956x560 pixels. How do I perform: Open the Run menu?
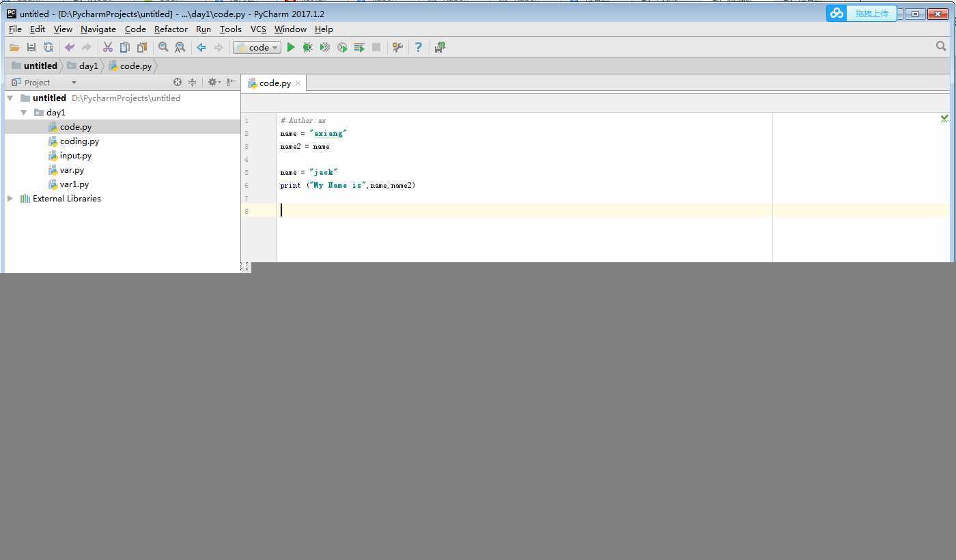pyautogui.click(x=203, y=29)
